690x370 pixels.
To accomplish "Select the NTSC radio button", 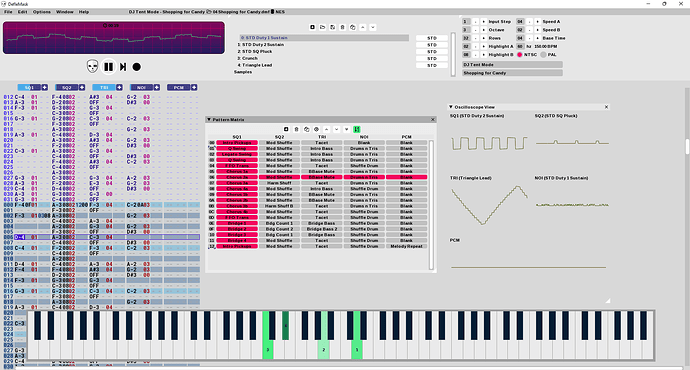I will point(520,55).
